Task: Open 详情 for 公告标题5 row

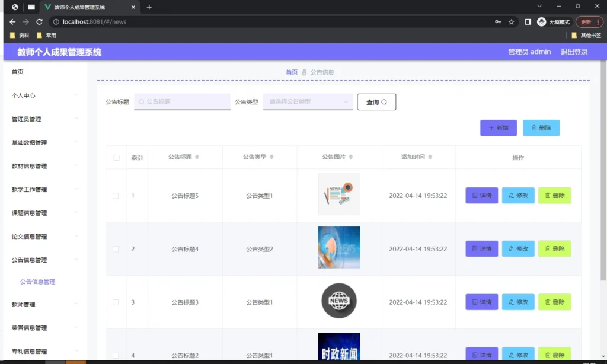Action: 481,195
